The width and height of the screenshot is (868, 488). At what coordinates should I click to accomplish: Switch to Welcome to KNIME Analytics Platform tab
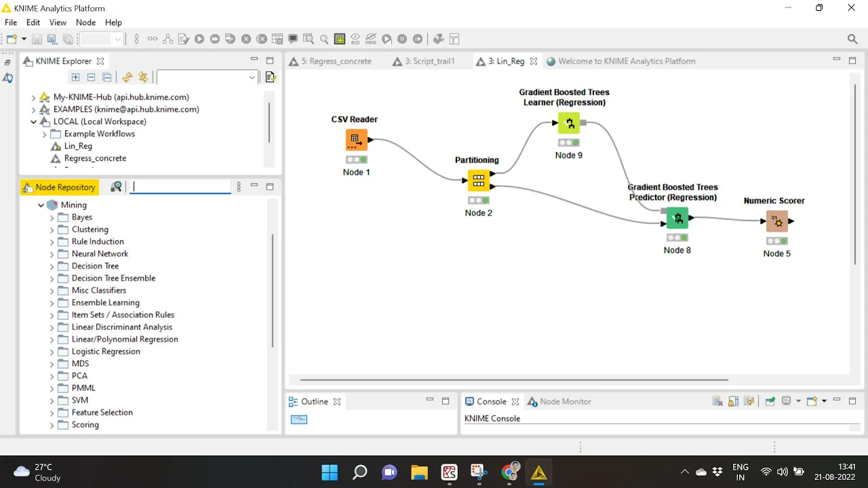click(620, 61)
